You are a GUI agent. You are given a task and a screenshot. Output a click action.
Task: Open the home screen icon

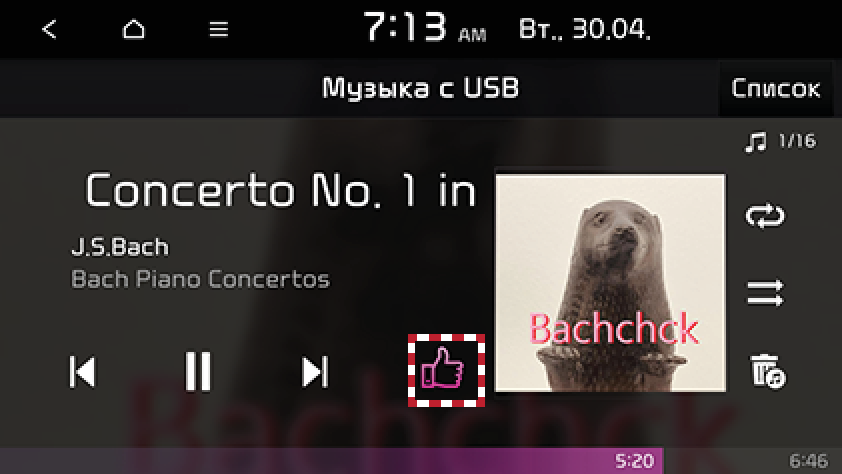[133, 29]
